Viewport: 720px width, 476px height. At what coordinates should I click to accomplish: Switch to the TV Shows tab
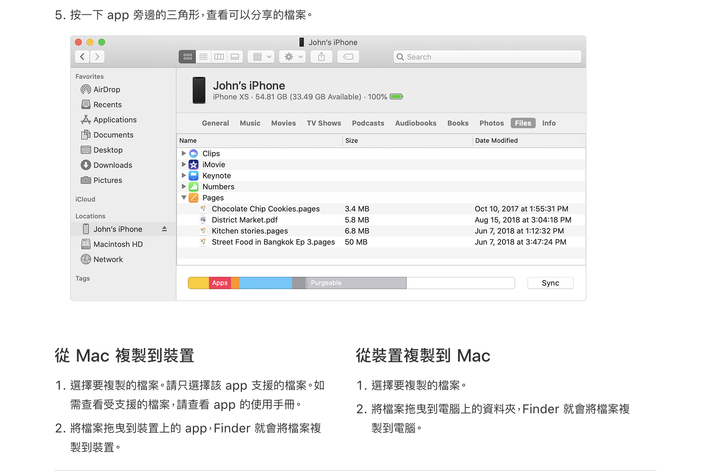(x=324, y=123)
